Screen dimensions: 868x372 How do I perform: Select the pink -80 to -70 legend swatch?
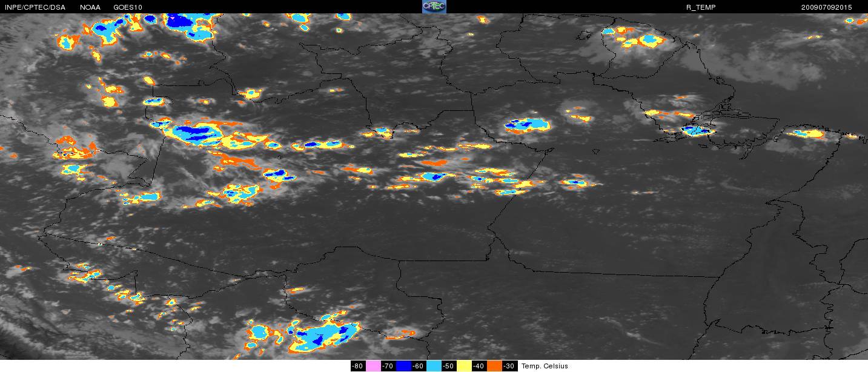coord(373,366)
